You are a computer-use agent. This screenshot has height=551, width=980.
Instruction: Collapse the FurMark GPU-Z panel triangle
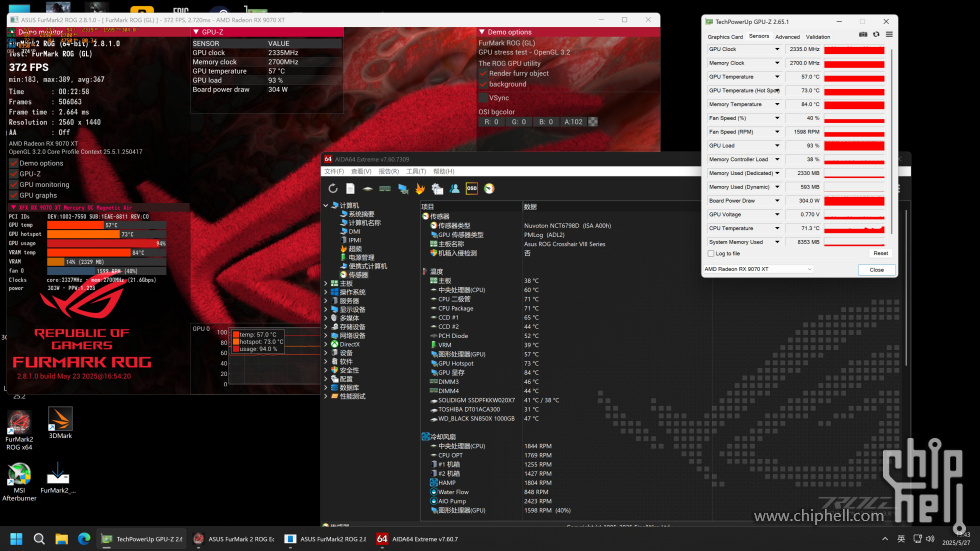click(x=196, y=32)
